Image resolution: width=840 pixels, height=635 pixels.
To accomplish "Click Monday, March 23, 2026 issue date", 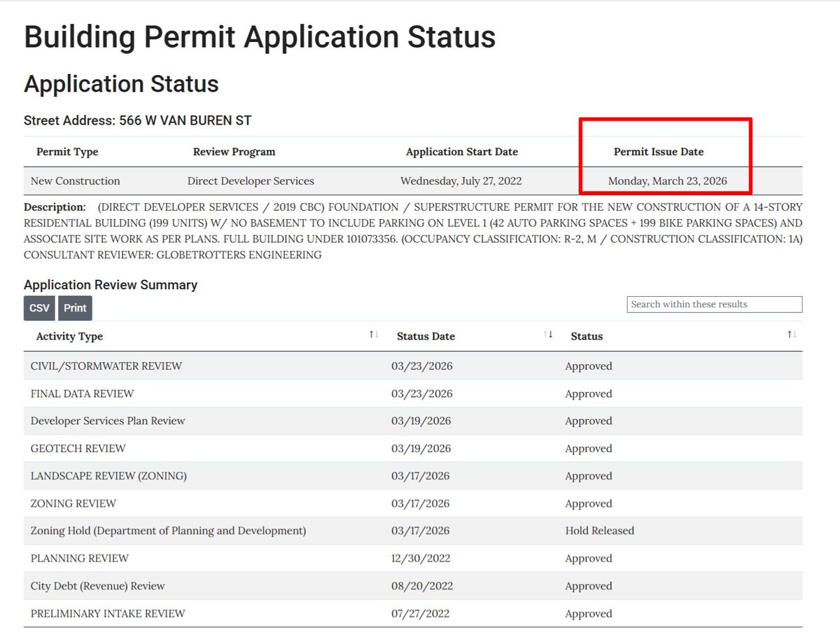I will point(668,181).
